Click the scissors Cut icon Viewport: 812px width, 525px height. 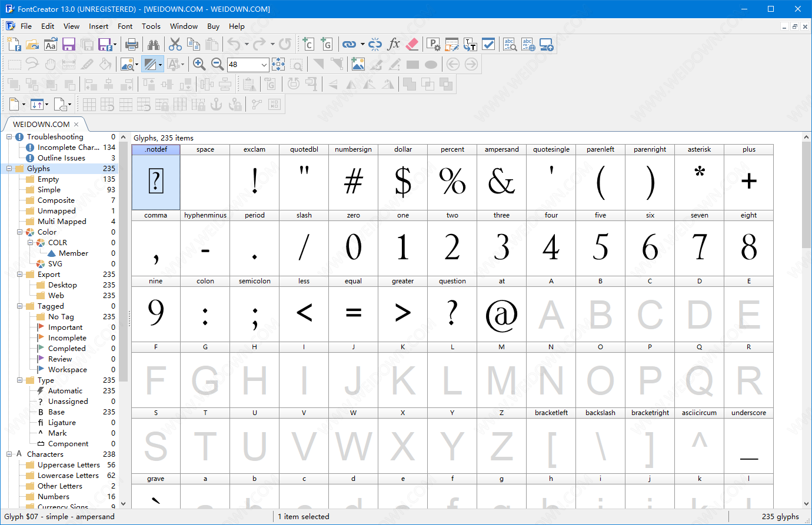(x=175, y=44)
